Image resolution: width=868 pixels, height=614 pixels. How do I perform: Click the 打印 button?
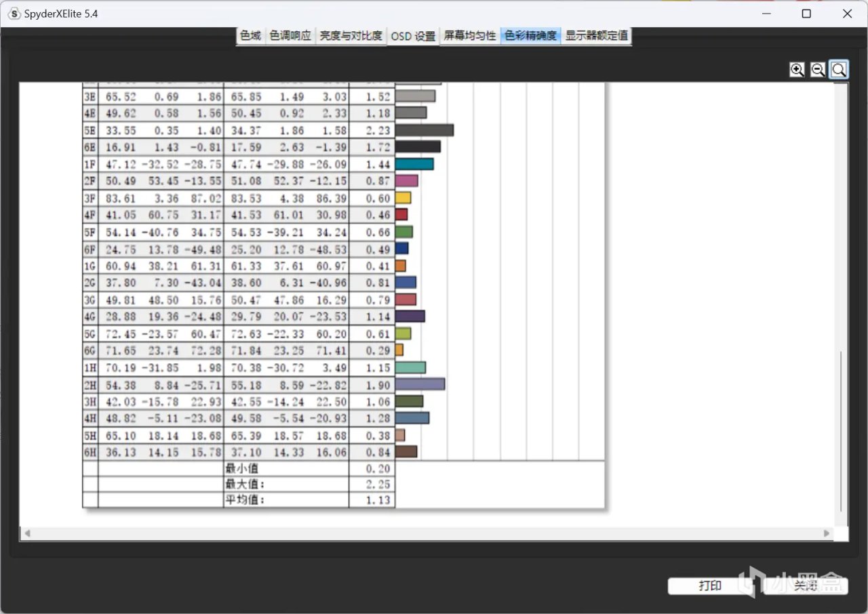pos(710,586)
